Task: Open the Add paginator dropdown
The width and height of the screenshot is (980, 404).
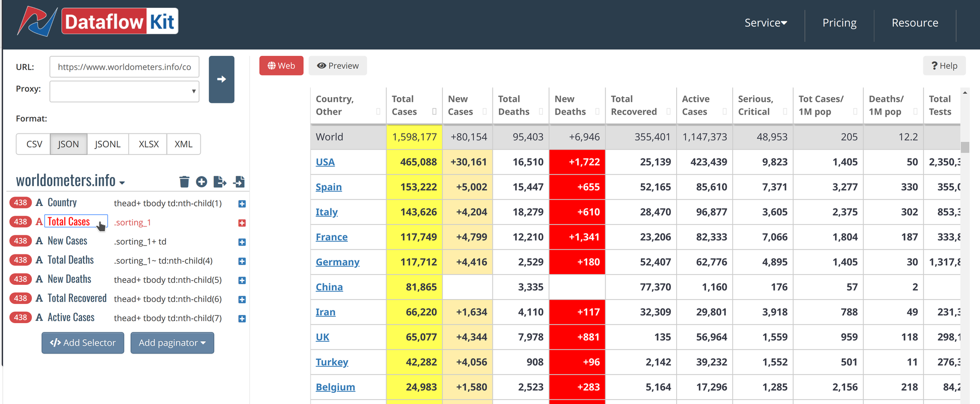Action: point(172,343)
